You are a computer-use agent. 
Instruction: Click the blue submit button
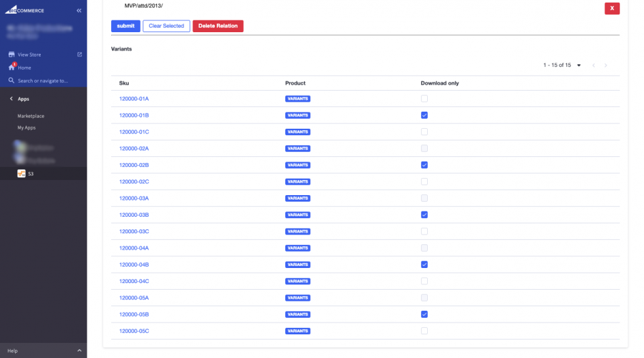[x=125, y=26]
